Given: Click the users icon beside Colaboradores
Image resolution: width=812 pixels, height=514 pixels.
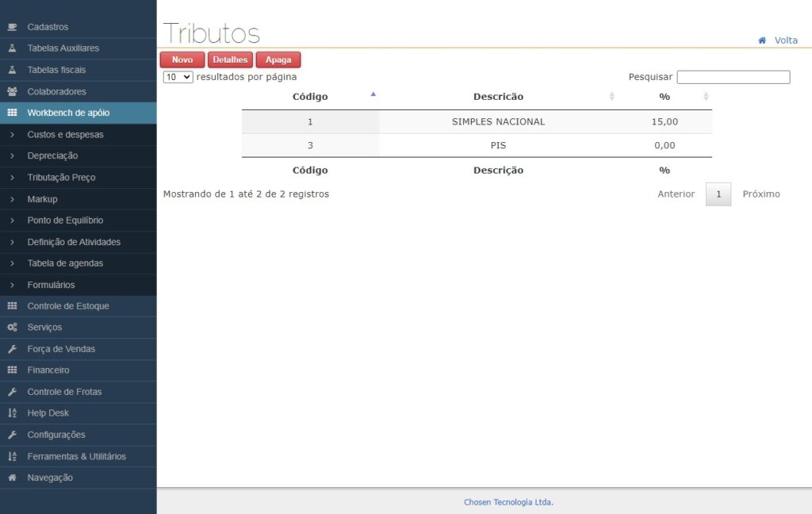Looking at the screenshot, I should (x=12, y=91).
